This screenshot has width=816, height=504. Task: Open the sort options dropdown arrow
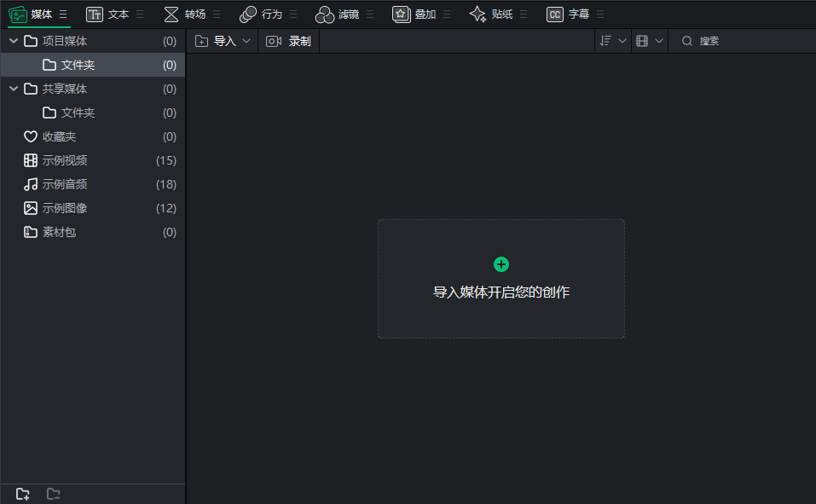[622, 41]
